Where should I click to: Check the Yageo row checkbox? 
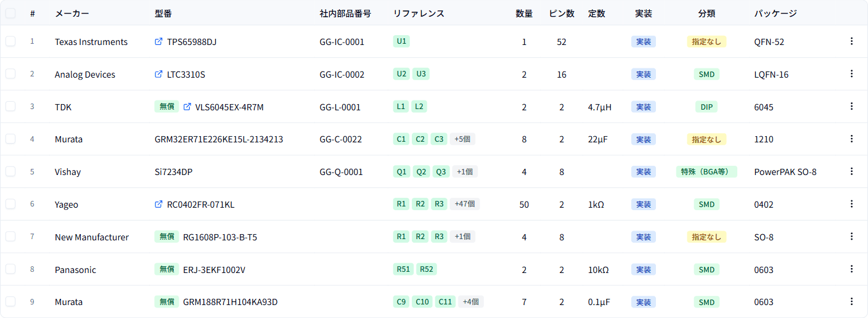[10, 204]
